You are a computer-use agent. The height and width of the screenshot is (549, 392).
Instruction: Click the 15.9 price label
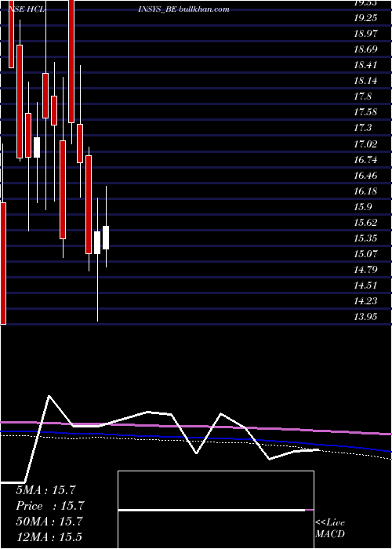point(362,207)
